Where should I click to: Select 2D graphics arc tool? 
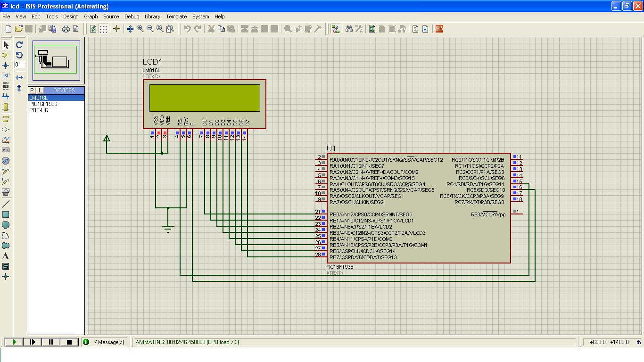click(6, 235)
